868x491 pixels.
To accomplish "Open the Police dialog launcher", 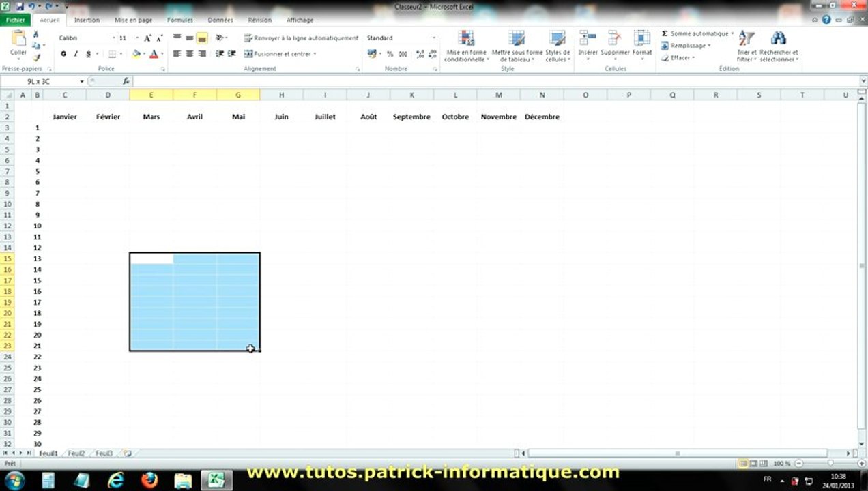I will tap(164, 69).
